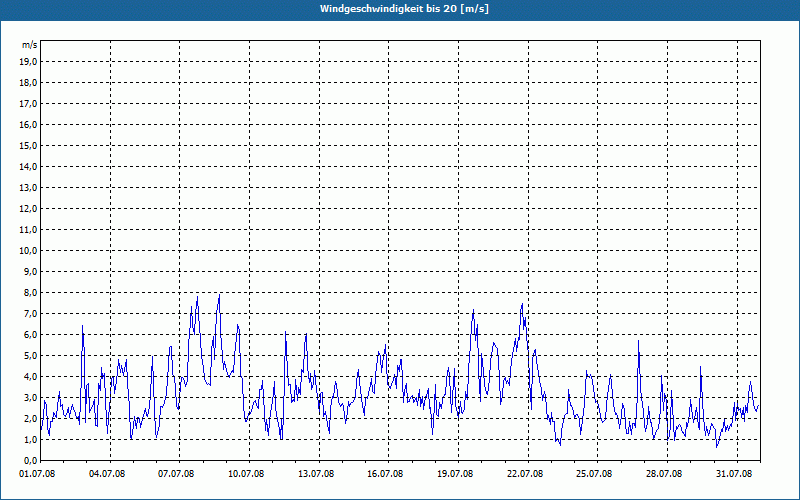
Task: Select the 4,0 y-axis value
Action: point(31,377)
